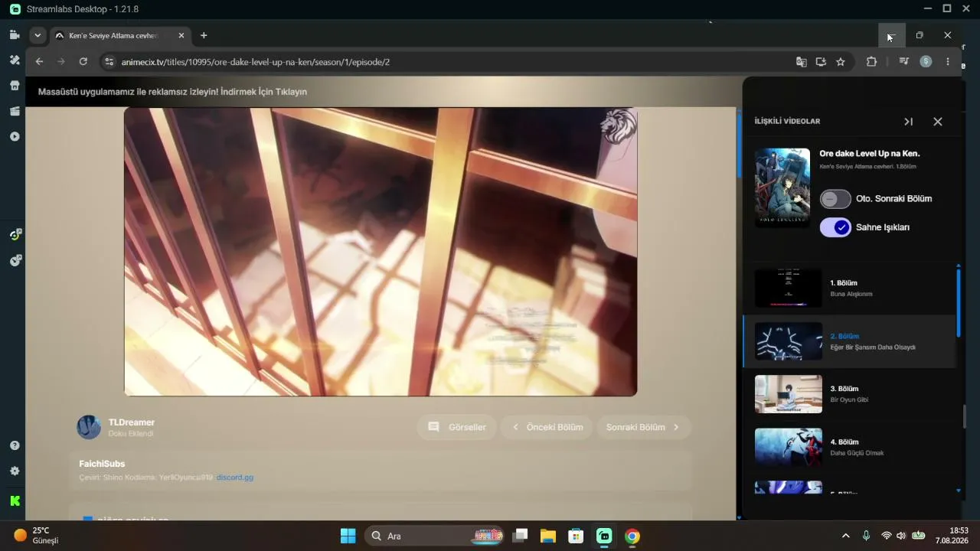
Task: Open the Streamlabs themes brush icon
Action: [14, 60]
